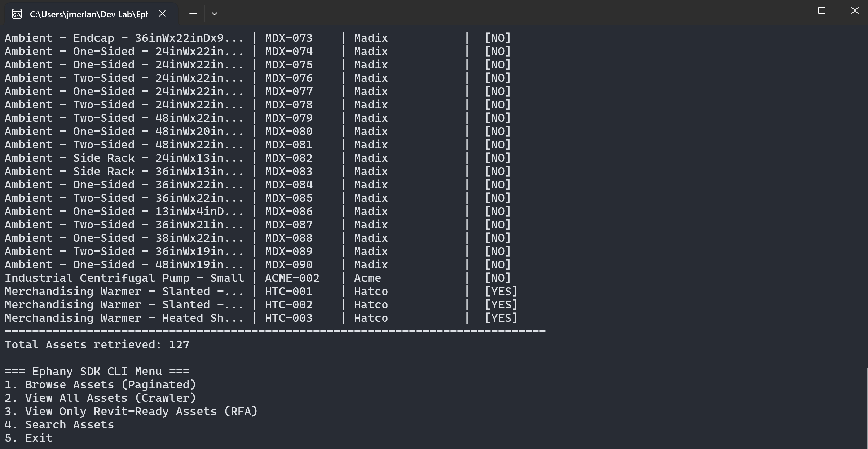Click the MDX-073 asset code
Image resolution: width=868 pixels, height=449 pixels.
pos(288,38)
